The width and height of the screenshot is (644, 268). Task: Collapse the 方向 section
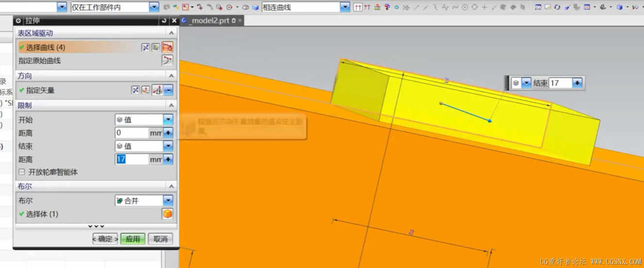(x=171, y=76)
